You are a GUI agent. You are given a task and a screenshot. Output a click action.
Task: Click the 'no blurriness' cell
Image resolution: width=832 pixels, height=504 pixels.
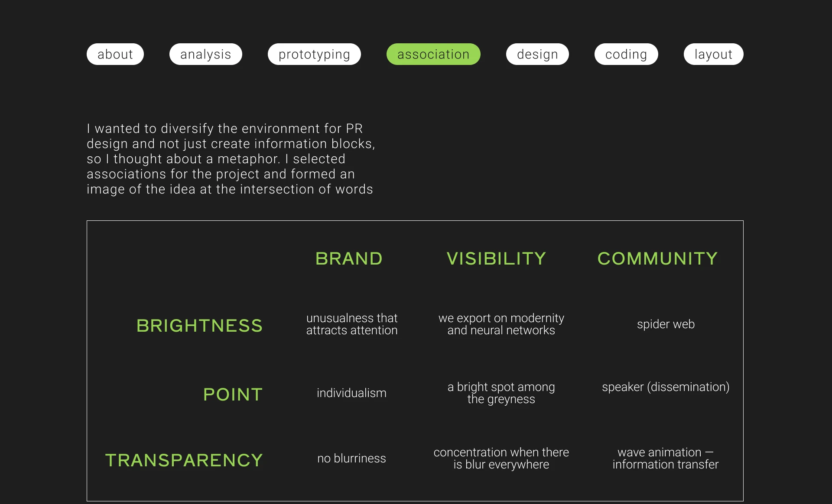click(351, 459)
